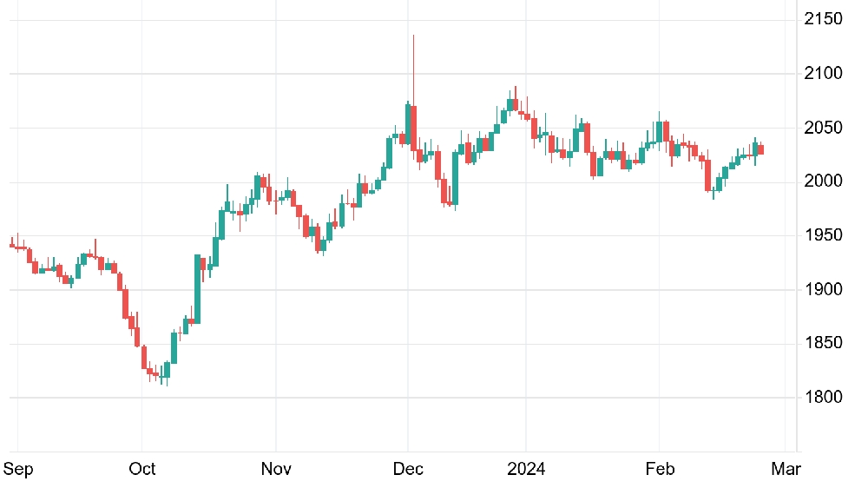This screenshot has width=868, height=488.
Task: Click the Sep label on time axis
Action: 18,469
